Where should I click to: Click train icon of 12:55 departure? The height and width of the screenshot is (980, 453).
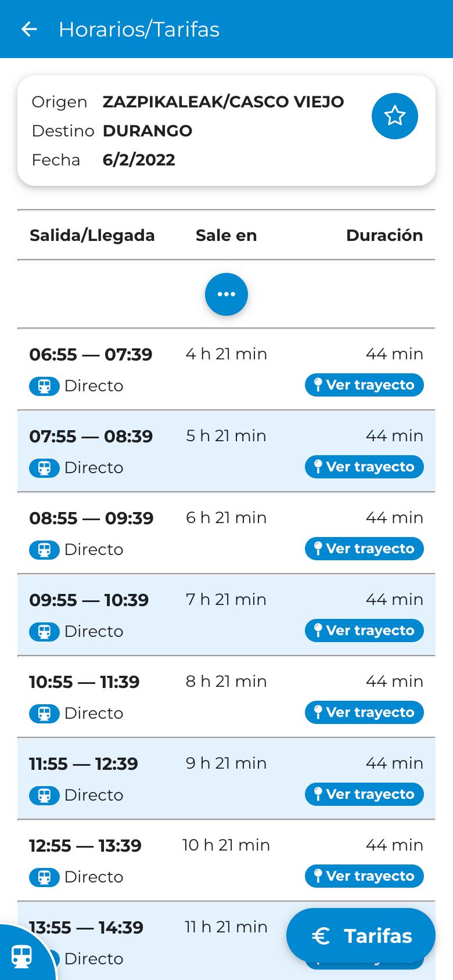coord(44,877)
